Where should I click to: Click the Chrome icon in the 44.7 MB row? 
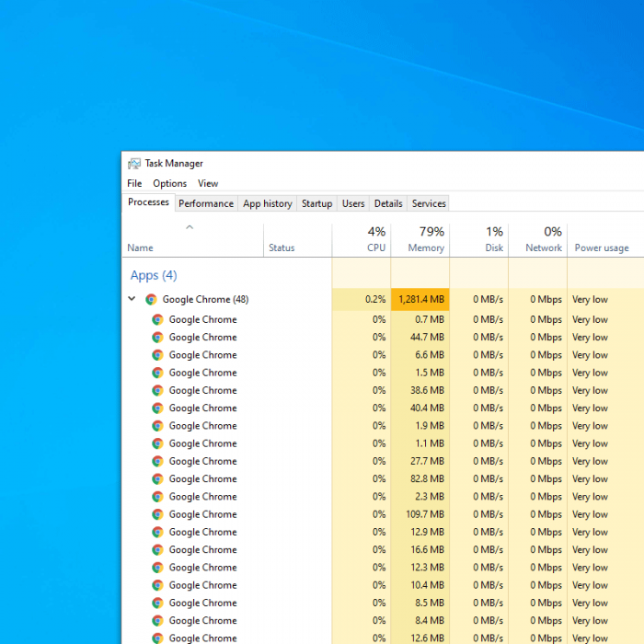(x=157, y=338)
